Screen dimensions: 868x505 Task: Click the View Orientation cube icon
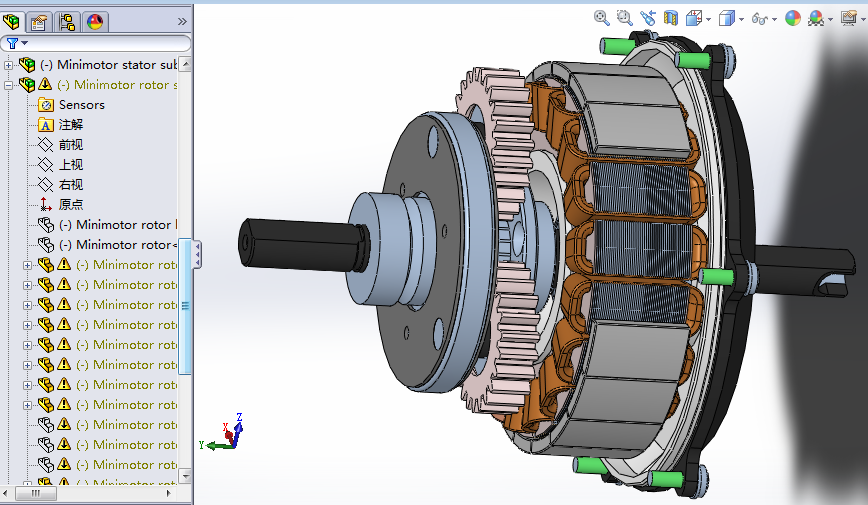694,18
